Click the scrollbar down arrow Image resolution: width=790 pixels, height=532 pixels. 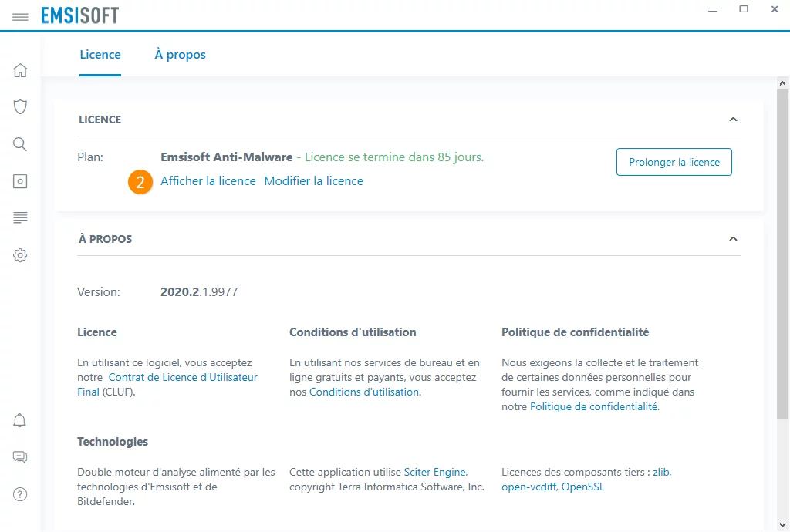click(x=782, y=525)
